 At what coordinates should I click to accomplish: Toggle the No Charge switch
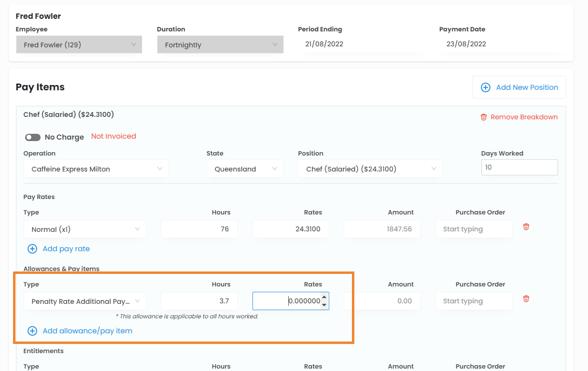(x=33, y=137)
